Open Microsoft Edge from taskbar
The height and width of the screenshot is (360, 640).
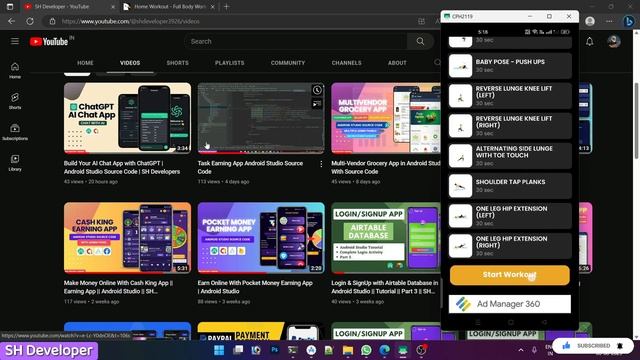pos(384,350)
